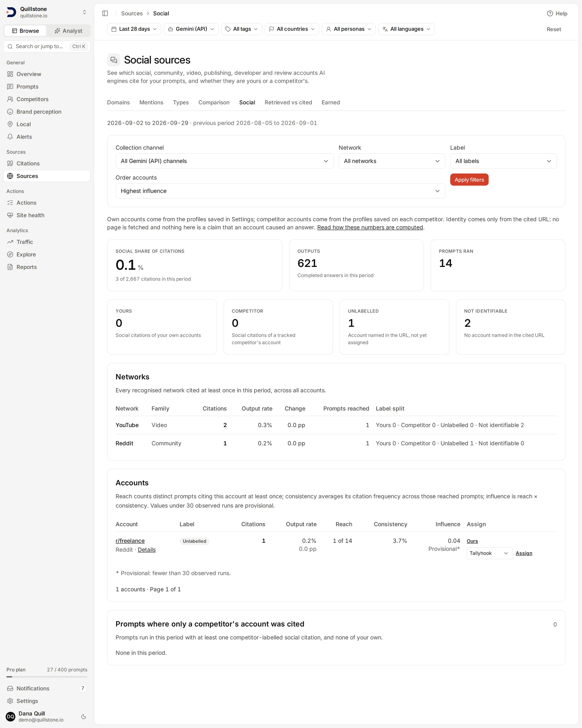Open Prompts in the sidebar

(47, 87)
